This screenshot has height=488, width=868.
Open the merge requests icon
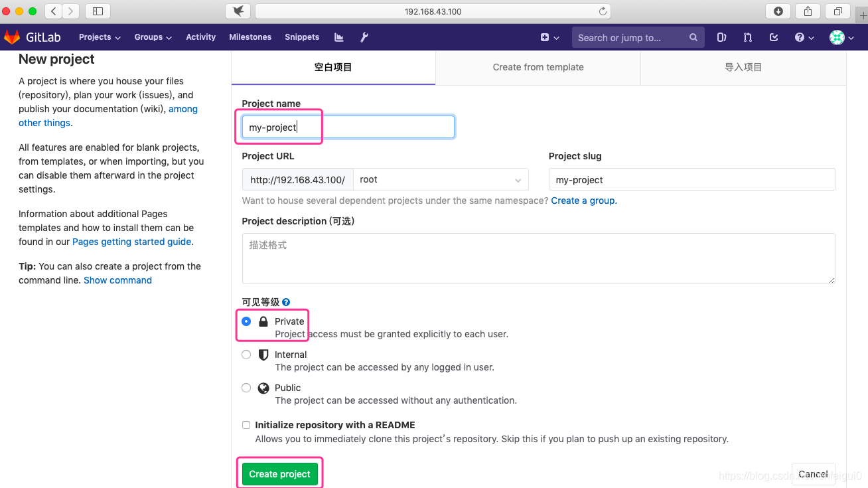(x=748, y=37)
